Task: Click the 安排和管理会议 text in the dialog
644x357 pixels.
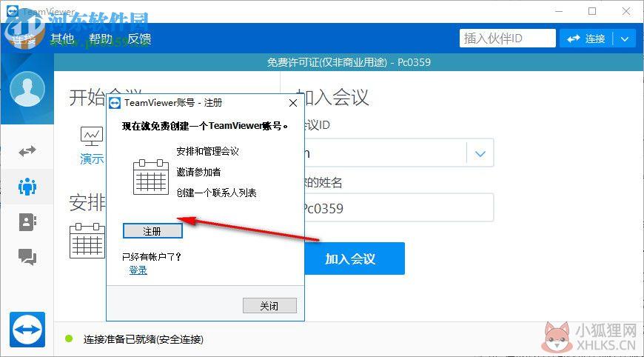Action: 208,151
